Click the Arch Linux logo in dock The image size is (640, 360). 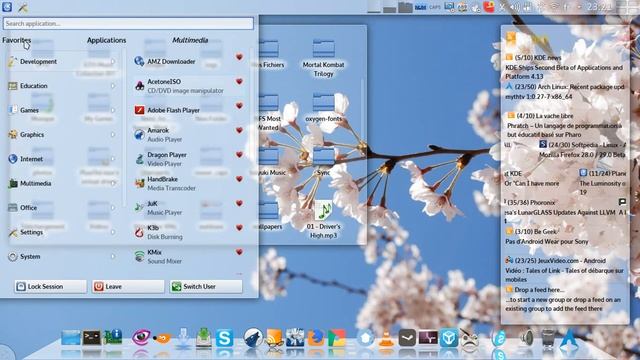click(x=569, y=339)
